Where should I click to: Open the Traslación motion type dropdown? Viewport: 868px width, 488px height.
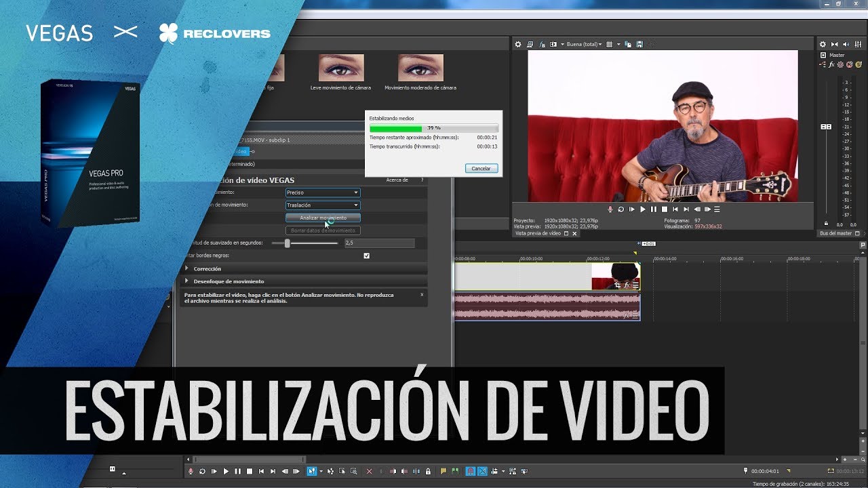323,205
